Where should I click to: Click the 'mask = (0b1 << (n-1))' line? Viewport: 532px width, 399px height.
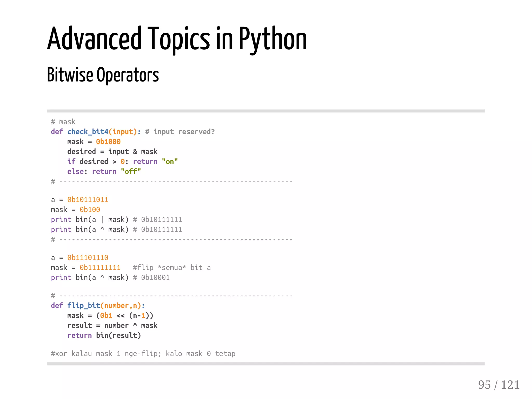[110, 316]
